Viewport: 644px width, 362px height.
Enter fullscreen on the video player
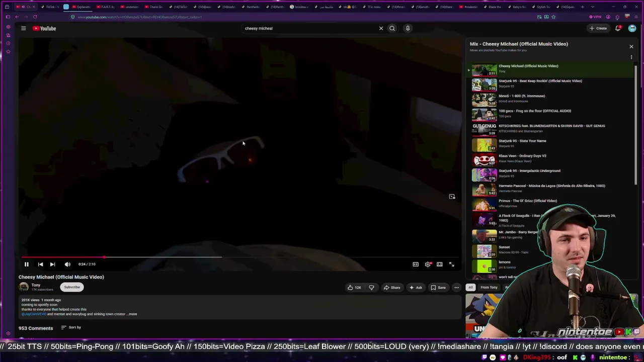pyautogui.click(x=452, y=264)
